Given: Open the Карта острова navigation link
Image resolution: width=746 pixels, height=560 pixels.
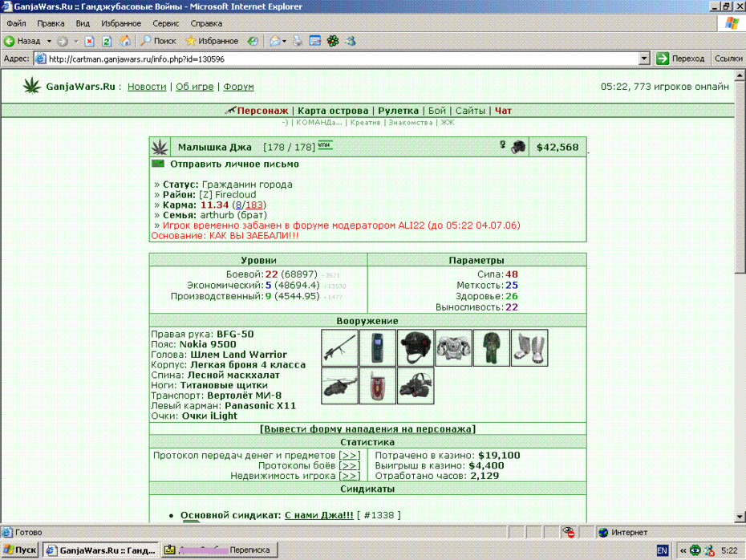Looking at the screenshot, I should [x=333, y=111].
